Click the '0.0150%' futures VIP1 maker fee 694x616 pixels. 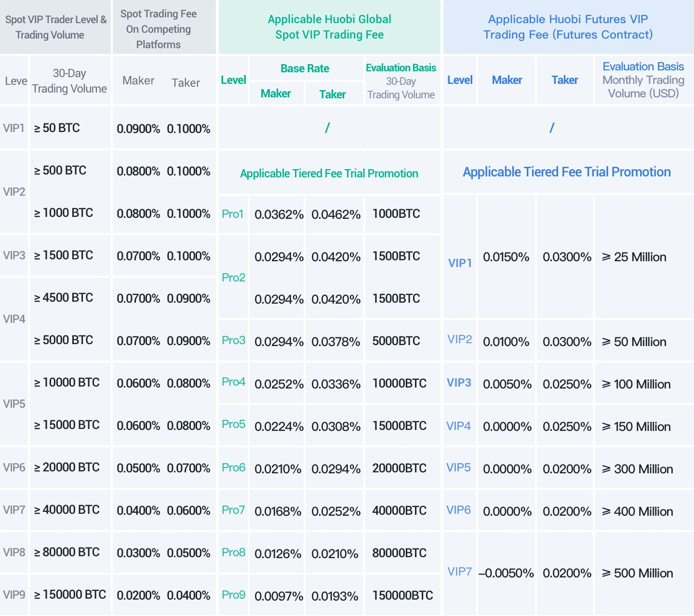pos(506,257)
